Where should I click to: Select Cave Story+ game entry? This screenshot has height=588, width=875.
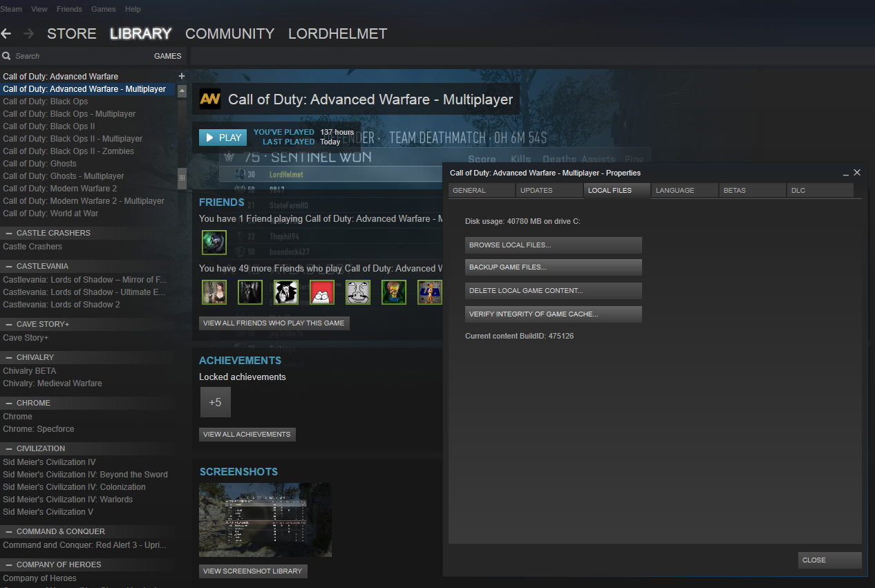pos(26,338)
